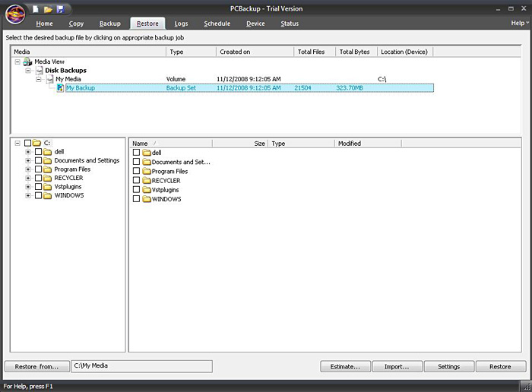Image resolution: width=532 pixels, height=392 pixels.
Task: Check the dell checkbox in folder tree
Action: (38, 152)
